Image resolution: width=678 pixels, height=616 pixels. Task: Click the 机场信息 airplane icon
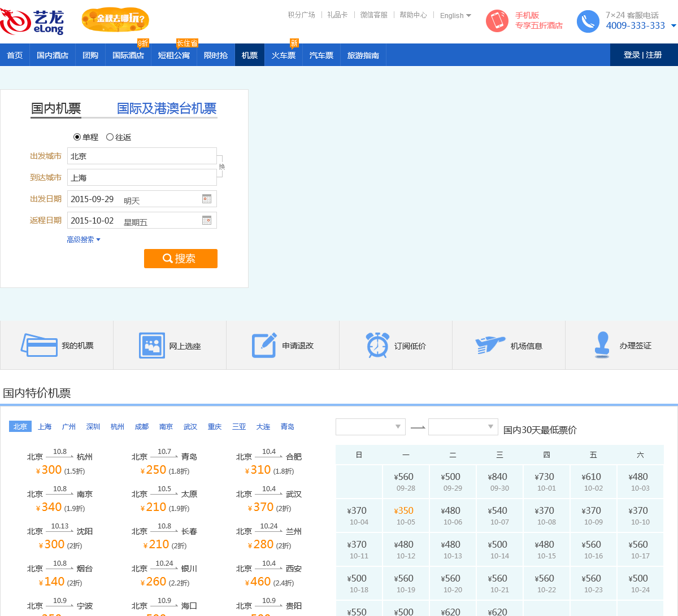[490, 345]
